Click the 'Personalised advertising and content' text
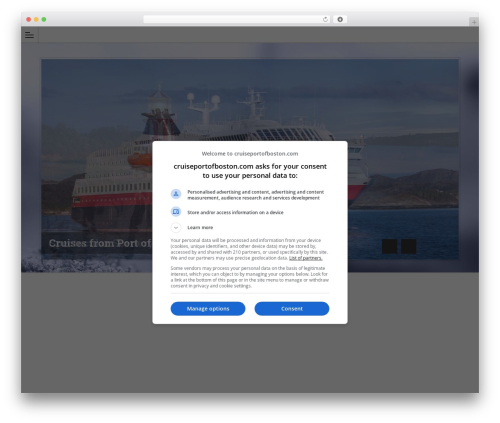 255,195
